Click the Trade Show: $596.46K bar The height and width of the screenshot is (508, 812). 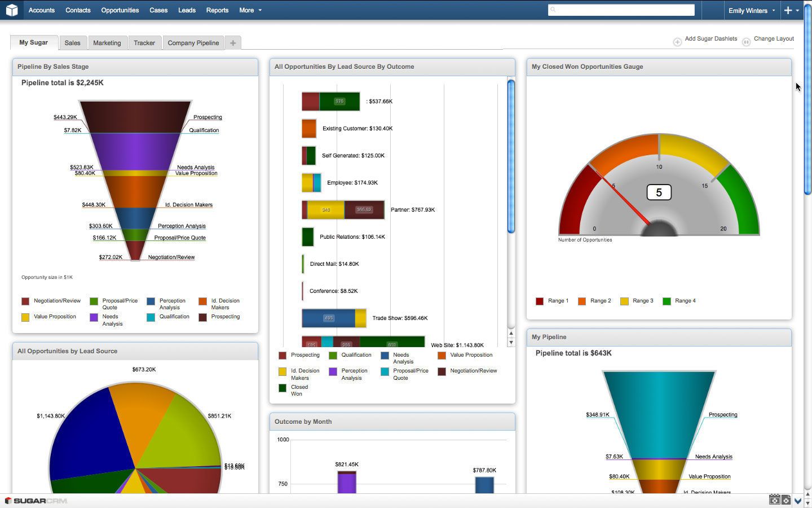coord(334,318)
